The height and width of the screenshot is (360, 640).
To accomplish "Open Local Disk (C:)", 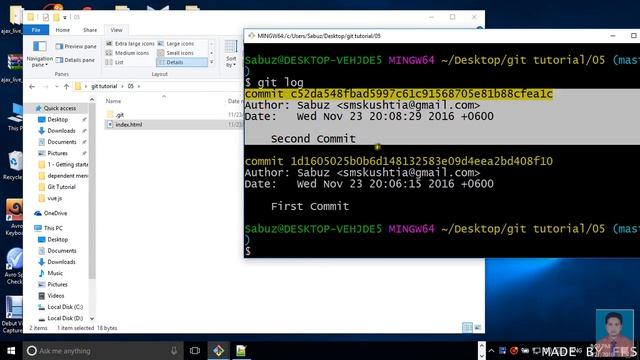I will [65, 307].
